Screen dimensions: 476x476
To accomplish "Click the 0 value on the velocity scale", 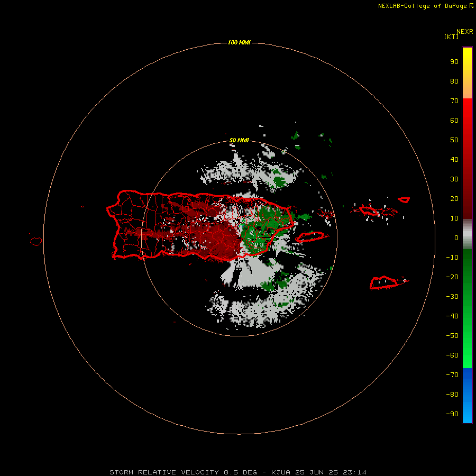I will [x=456, y=238].
